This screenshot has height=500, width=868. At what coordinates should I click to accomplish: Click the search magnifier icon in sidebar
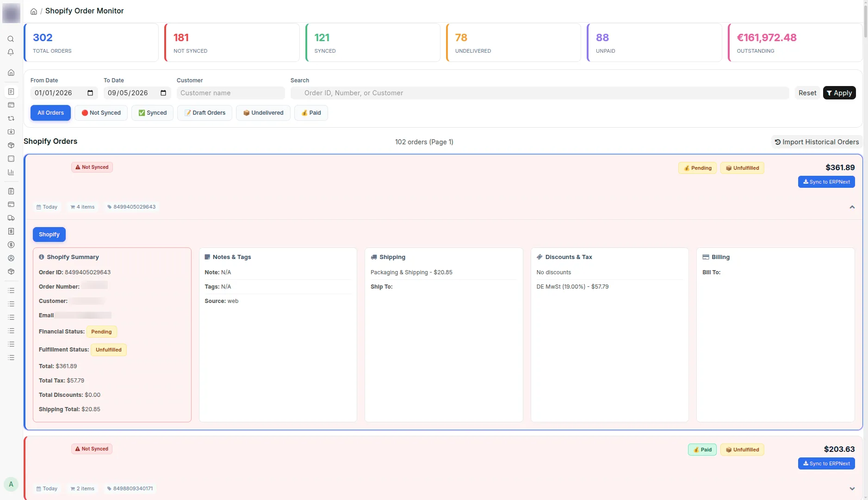click(x=11, y=39)
